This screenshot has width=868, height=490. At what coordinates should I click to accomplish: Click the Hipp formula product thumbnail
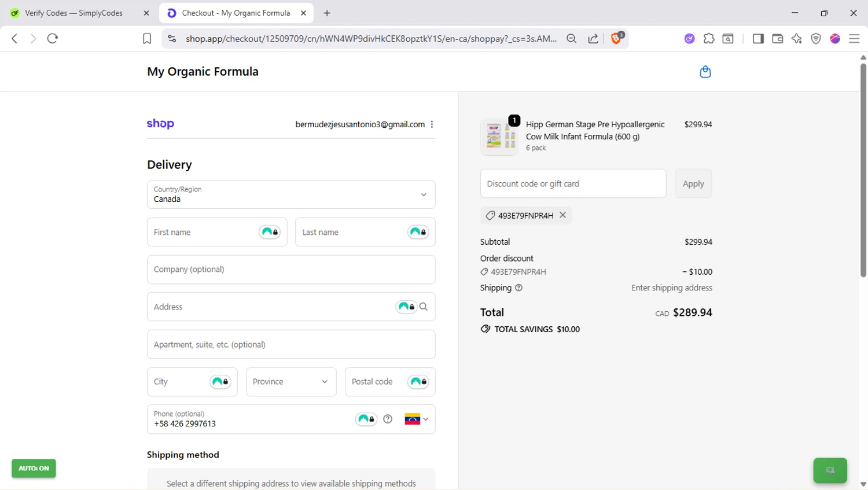[499, 137]
